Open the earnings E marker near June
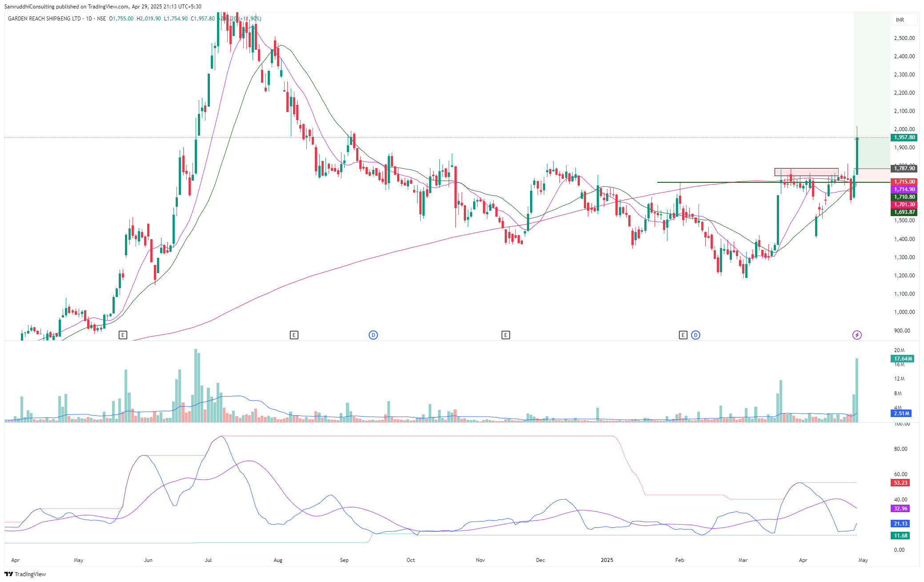The image size is (924, 582). [x=123, y=335]
